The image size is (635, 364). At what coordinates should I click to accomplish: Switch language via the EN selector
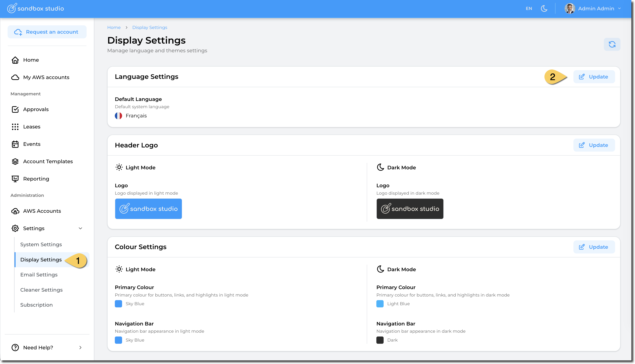click(529, 9)
